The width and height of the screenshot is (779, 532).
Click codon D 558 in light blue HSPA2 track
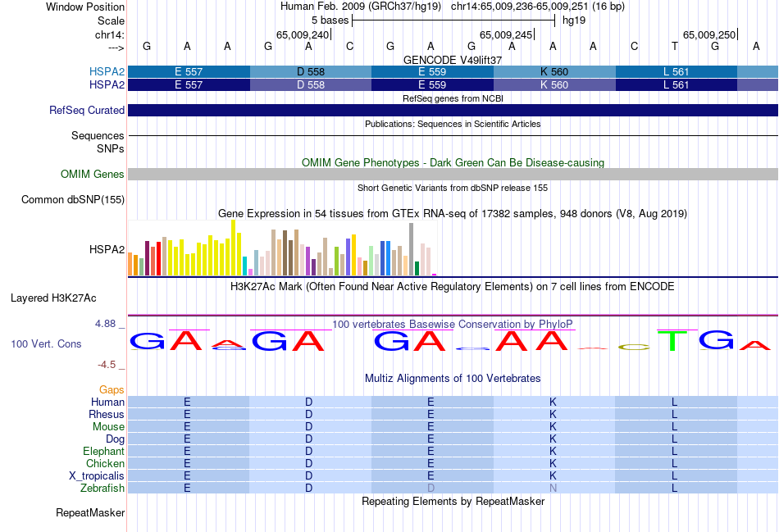[x=311, y=71]
